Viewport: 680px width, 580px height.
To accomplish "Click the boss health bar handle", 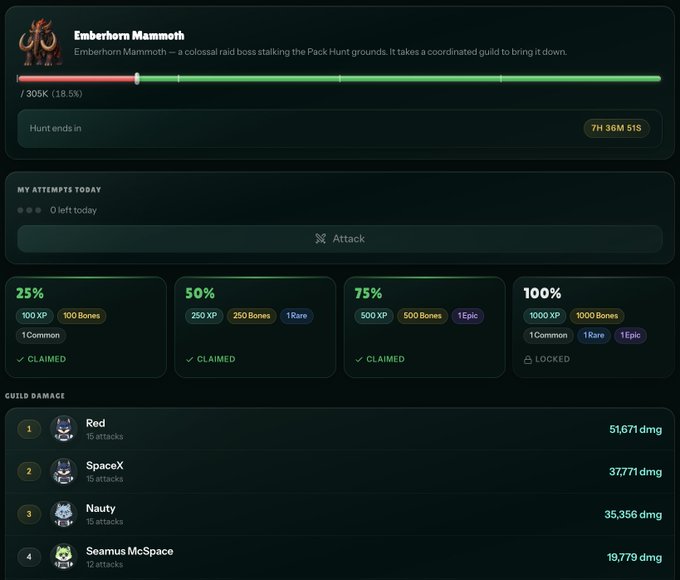I will point(137,79).
